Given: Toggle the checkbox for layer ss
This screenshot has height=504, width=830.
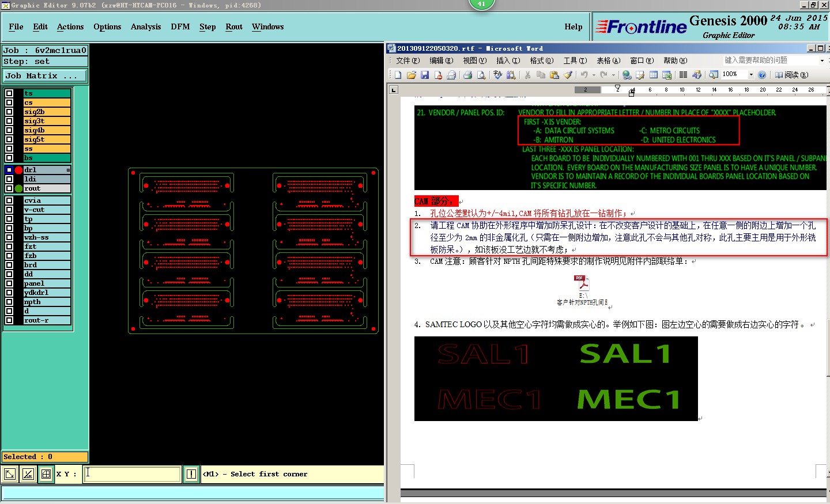Looking at the screenshot, I should [x=9, y=149].
